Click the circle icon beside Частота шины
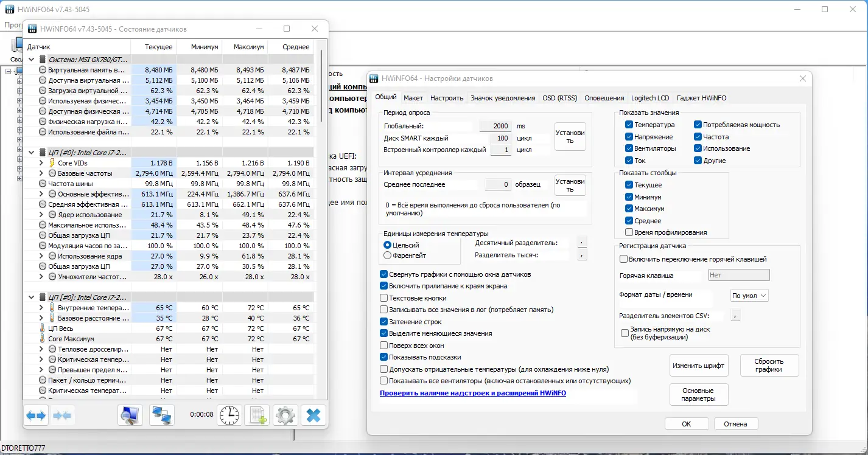868x455 pixels. pos(43,184)
